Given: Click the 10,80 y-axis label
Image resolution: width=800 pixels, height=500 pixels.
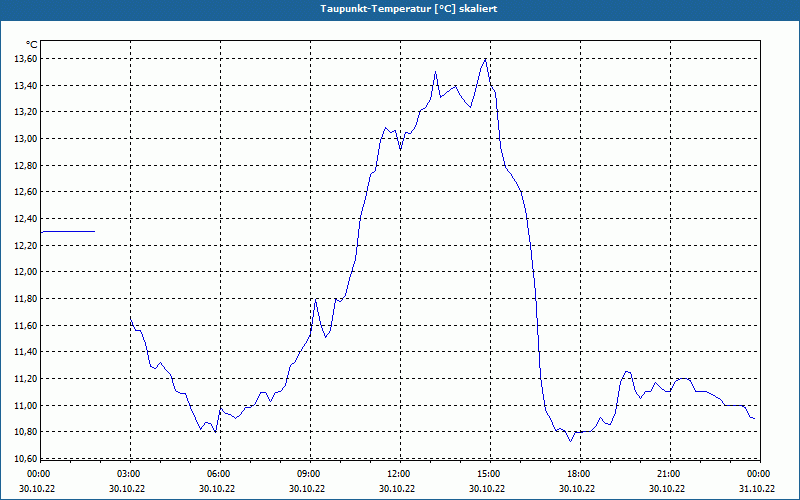Looking at the screenshot, I should coord(26,432).
